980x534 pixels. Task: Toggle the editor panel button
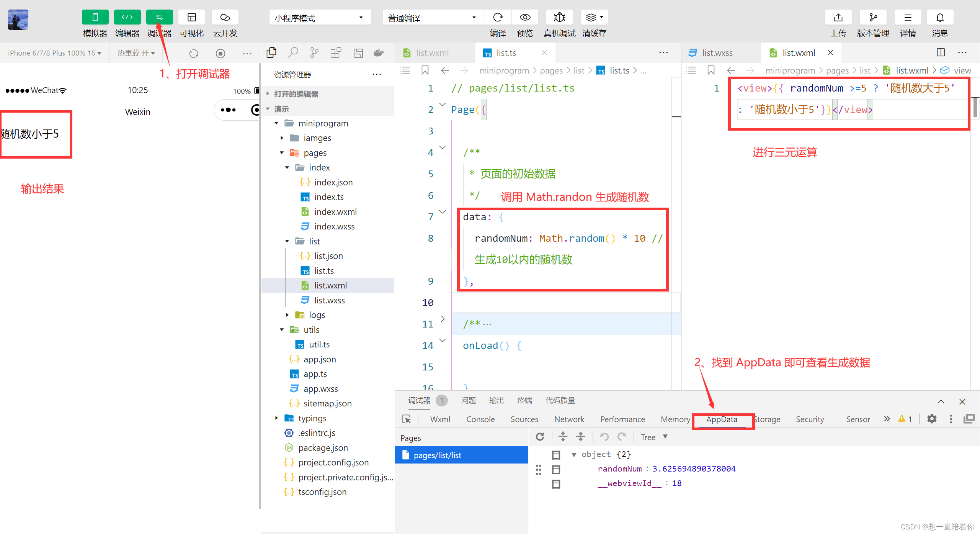click(x=127, y=17)
